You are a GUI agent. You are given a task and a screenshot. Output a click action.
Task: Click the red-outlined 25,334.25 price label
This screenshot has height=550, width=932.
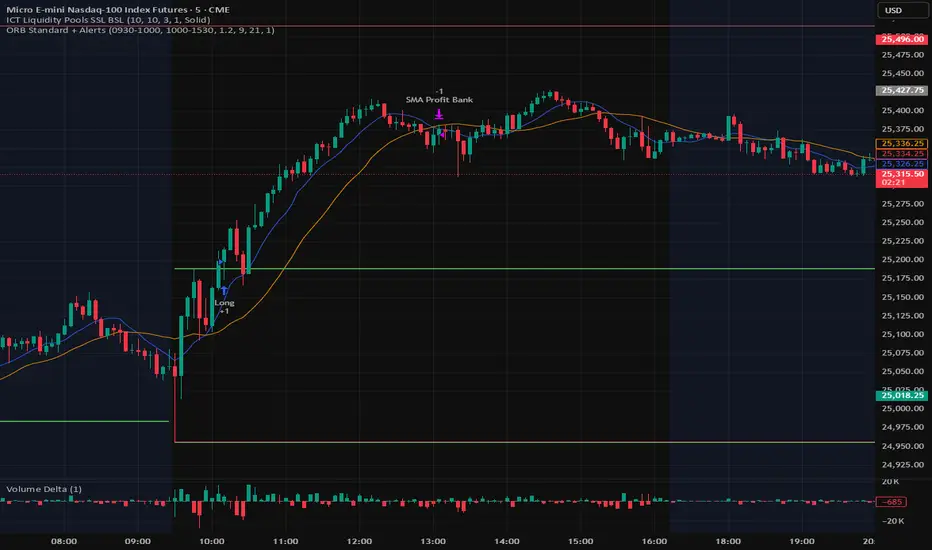coord(902,153)
